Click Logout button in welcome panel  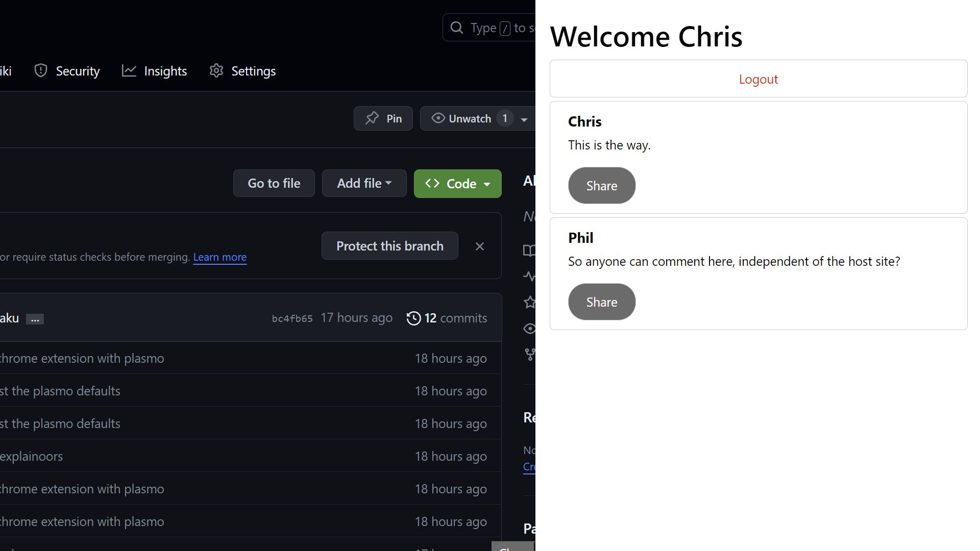[x=758, y=79]
